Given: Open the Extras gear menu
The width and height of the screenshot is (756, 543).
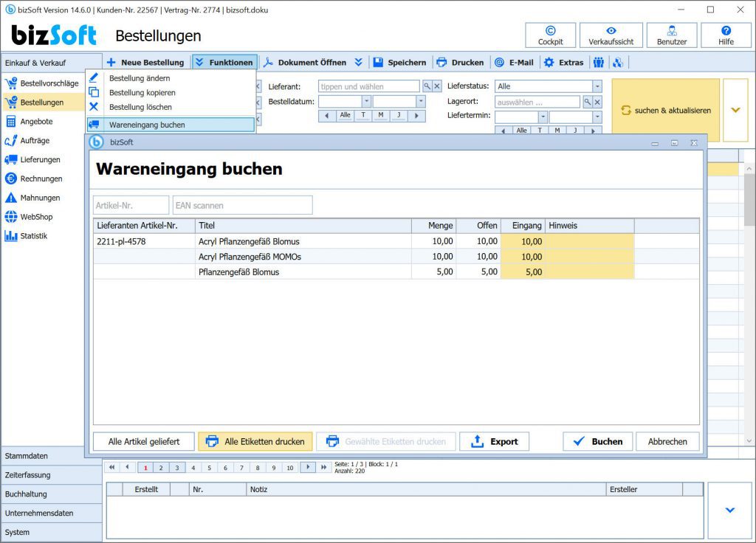Looking at the screenshot, I should [x=563, y=62].
